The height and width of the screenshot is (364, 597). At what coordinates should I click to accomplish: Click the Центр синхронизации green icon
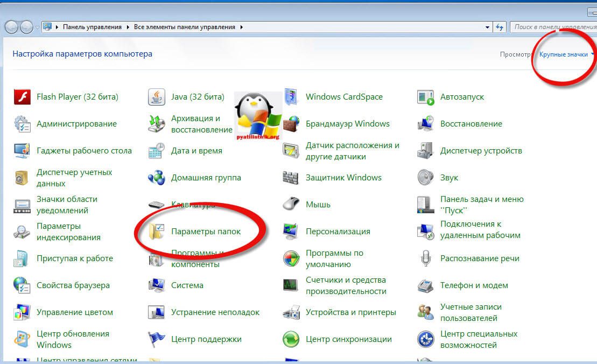[291, 339]
